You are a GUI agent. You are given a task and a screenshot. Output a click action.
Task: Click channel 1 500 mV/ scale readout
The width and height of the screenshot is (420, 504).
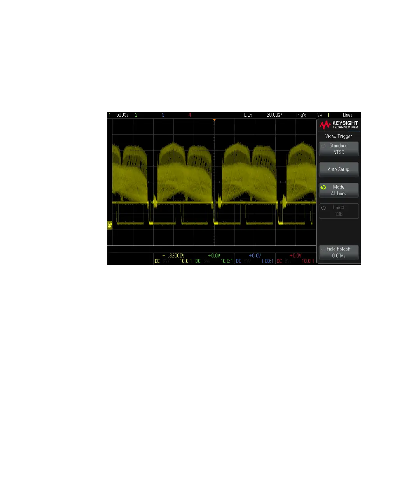tap(122, 115)
